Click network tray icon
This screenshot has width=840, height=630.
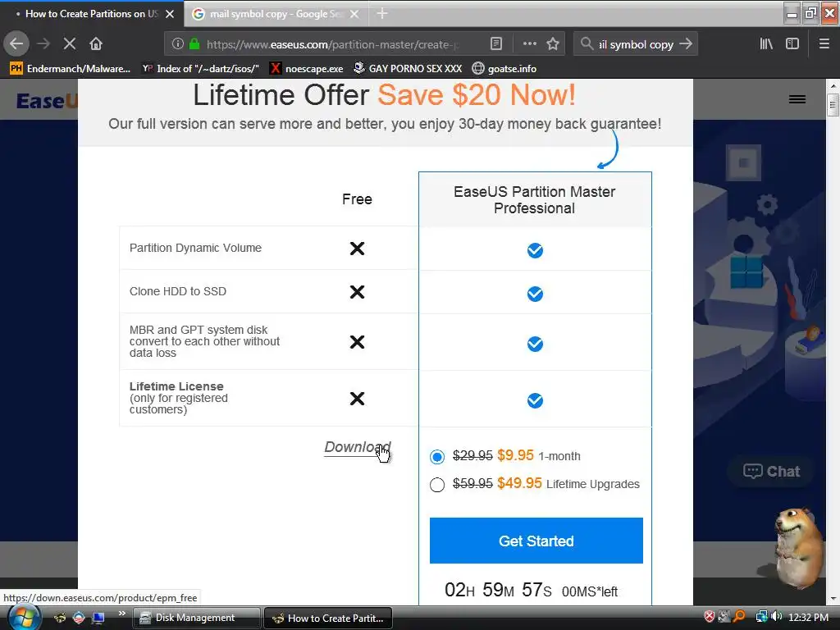pyautogui.click(x=761, y=617)
